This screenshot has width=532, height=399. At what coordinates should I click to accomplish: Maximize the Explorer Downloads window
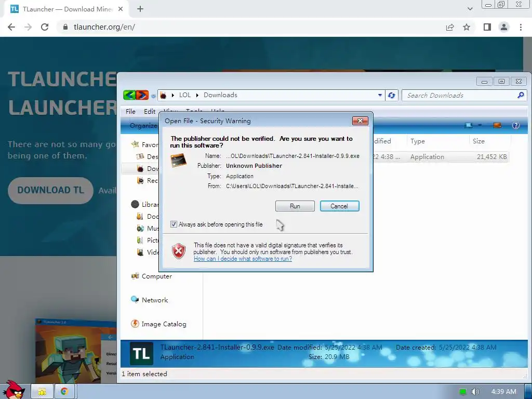click(501, 82)
